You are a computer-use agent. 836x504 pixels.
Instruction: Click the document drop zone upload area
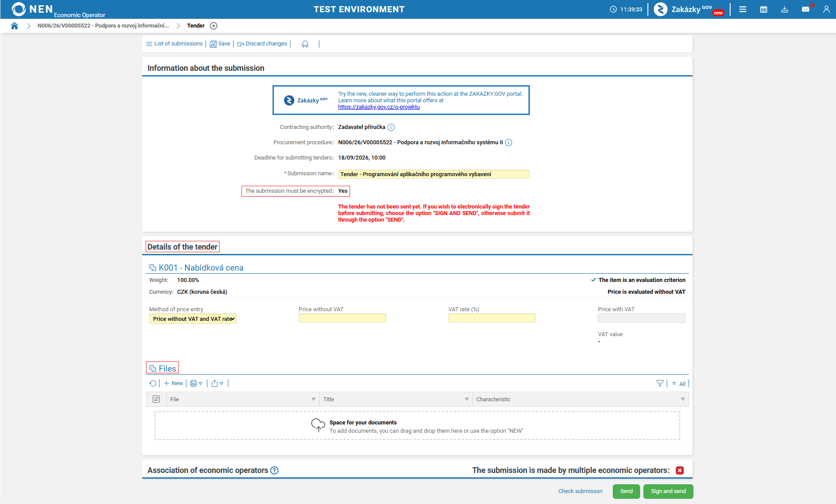point(417,425)
